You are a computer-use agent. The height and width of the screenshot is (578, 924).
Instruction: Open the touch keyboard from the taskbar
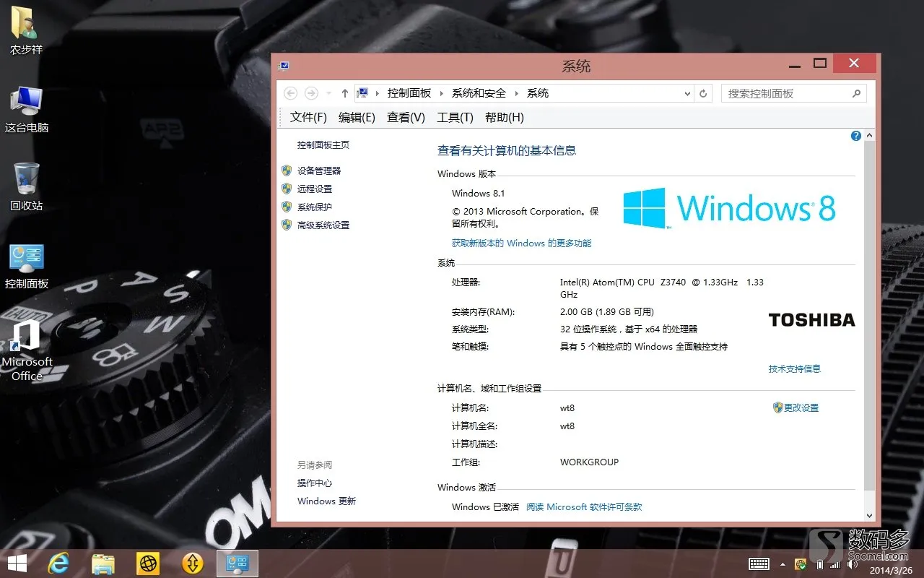(x=759, y=564)
